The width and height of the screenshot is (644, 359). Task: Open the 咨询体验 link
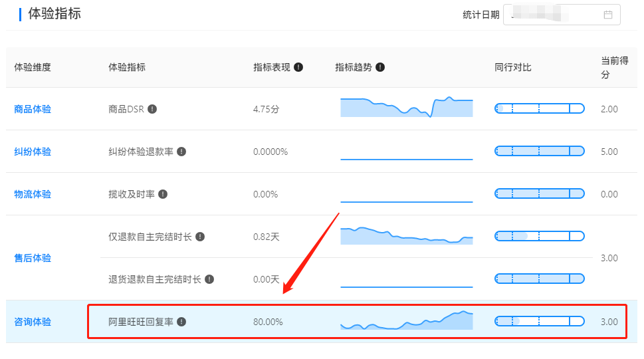(33, 322)
